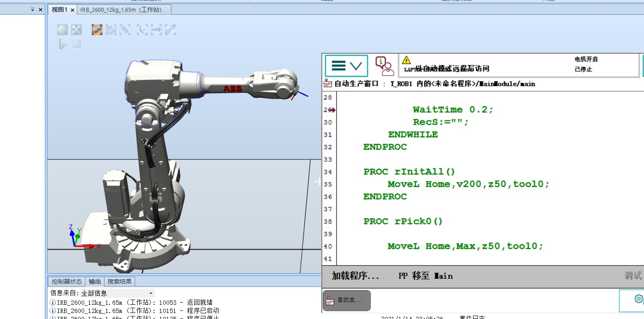Close the 视图1 tab
The height and width of the screenshot is (319, 644).
[73, 10]
